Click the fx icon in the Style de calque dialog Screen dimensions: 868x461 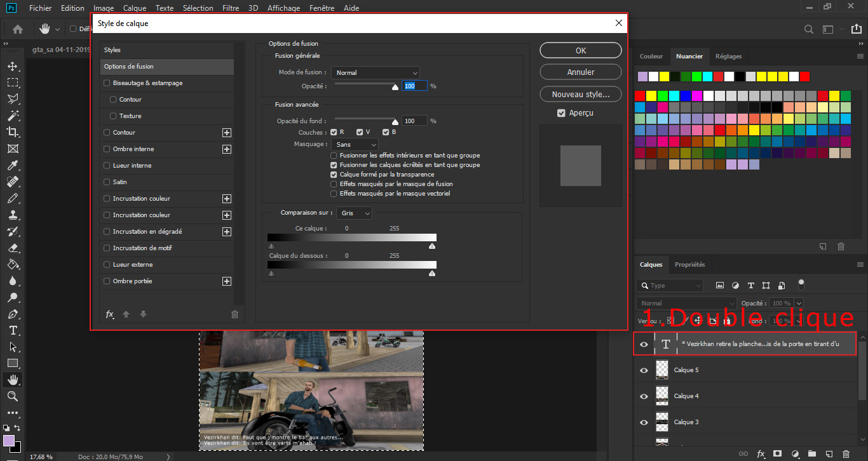109,314
